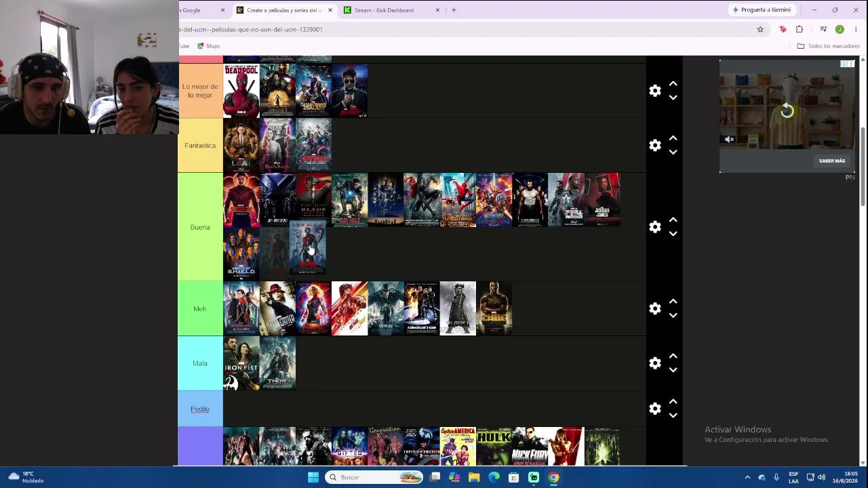Shift the Meh tier down one position

point(673,315)
